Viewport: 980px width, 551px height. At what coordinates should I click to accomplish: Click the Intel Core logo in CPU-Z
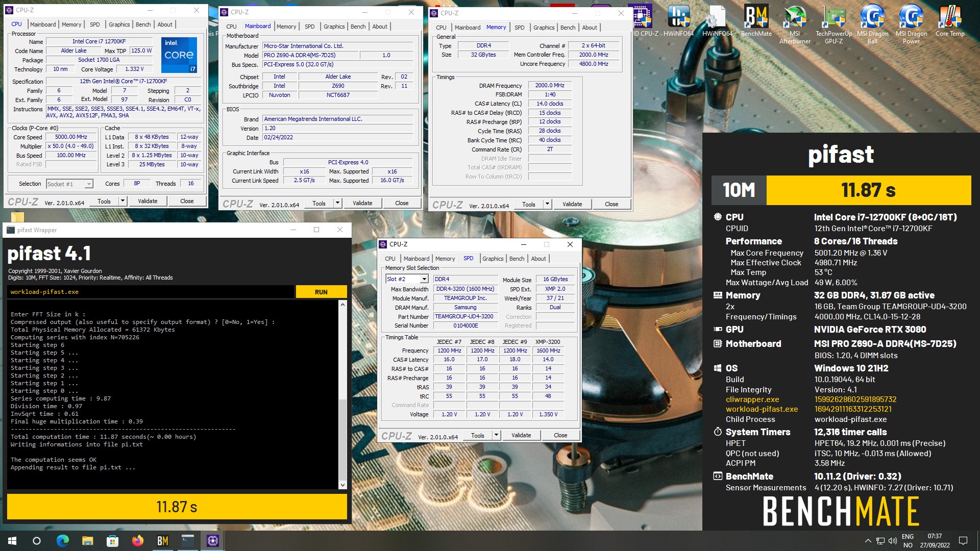tap(179, 55)
